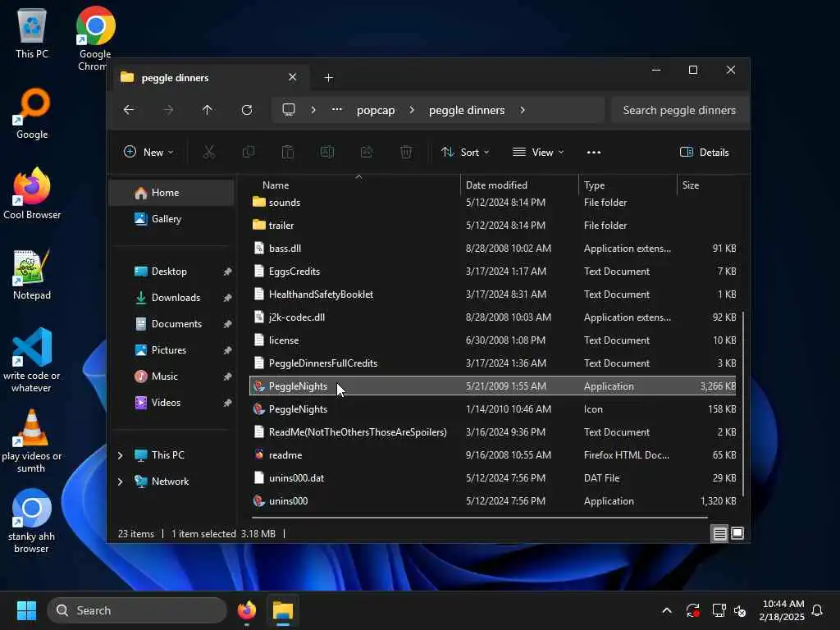
Task: Click chevron between popcap and peggle dinners
Action: click(412, 110)
